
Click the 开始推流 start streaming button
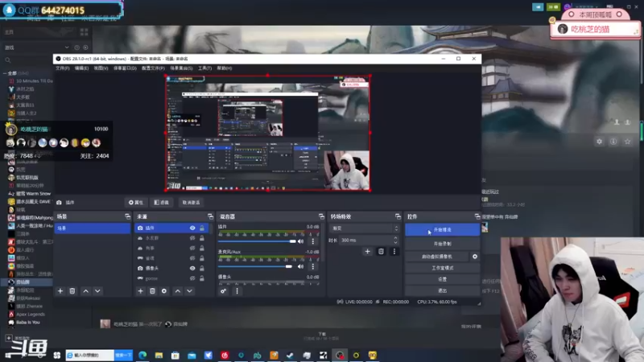tap(442, 230)
